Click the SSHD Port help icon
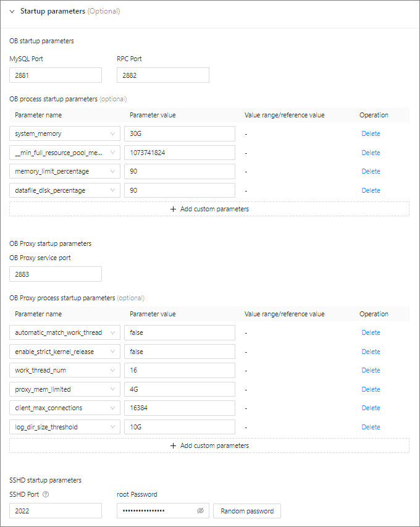 click(46, 494)
